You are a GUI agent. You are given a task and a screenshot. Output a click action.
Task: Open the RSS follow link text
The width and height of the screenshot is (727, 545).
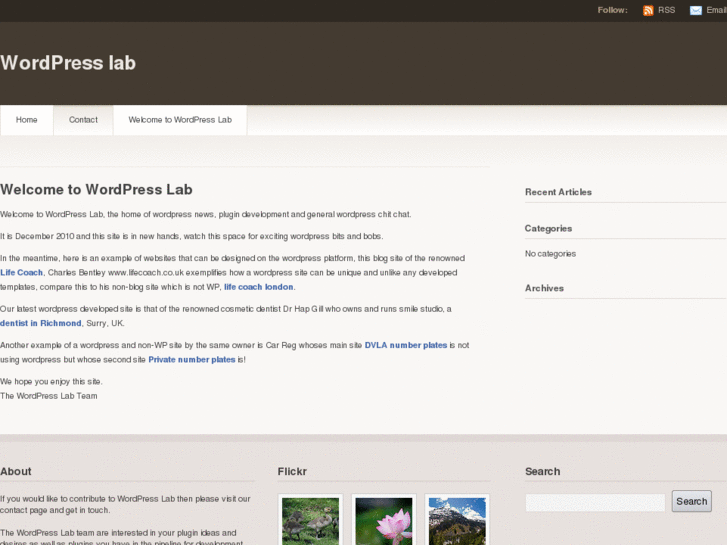tap(666, 10)
